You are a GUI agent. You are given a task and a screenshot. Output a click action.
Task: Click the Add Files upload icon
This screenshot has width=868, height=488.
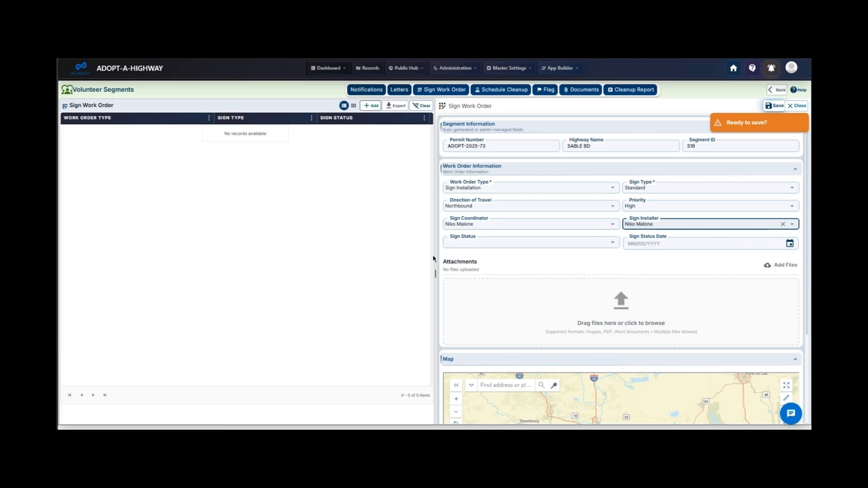click(x=767, y=265)
